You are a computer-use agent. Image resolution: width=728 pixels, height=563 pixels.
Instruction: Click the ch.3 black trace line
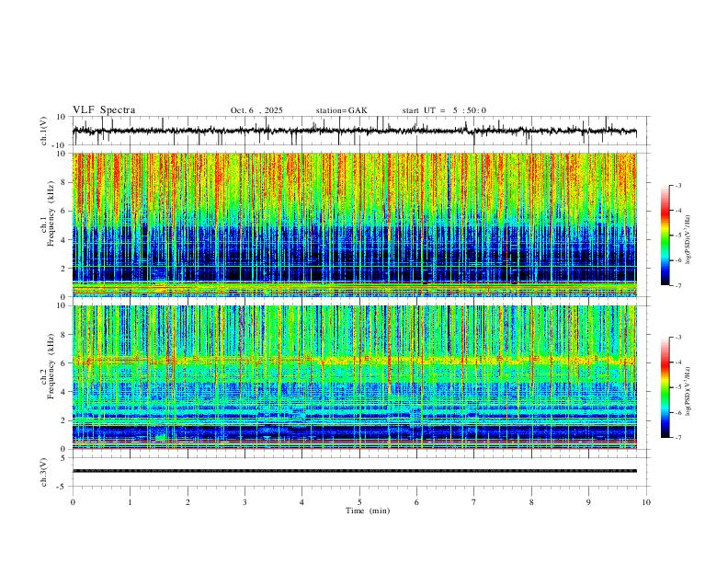click(x=355, y=471)
